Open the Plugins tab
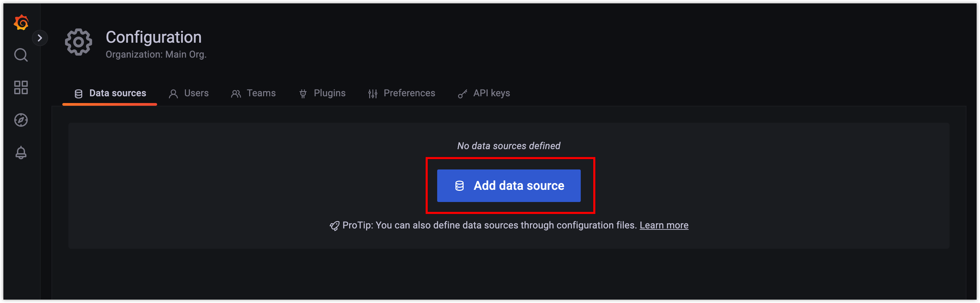The height and width of the screenshot is (303, 980). (322, 93)
